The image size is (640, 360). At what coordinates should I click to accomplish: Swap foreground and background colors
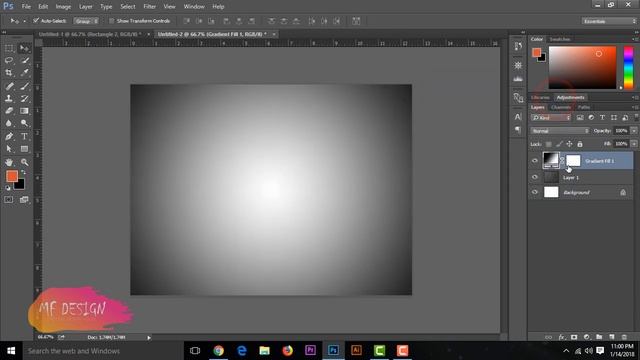pos(23,172)
